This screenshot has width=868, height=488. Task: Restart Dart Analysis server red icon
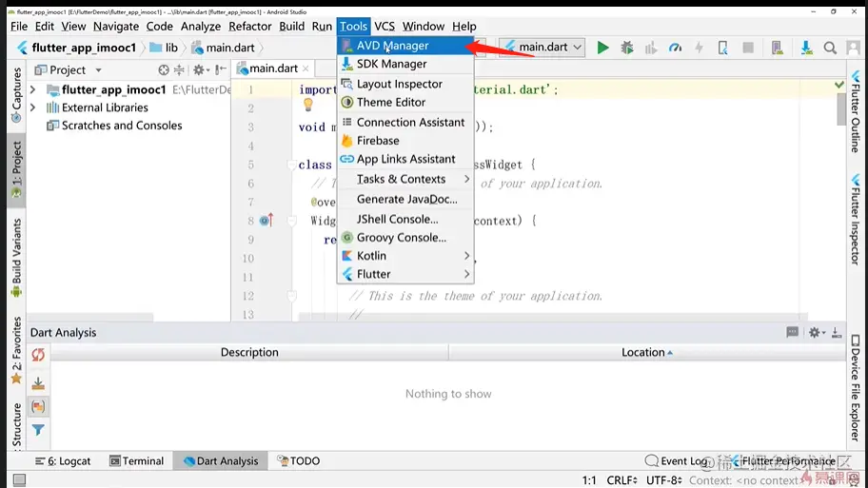coord(38,355)
